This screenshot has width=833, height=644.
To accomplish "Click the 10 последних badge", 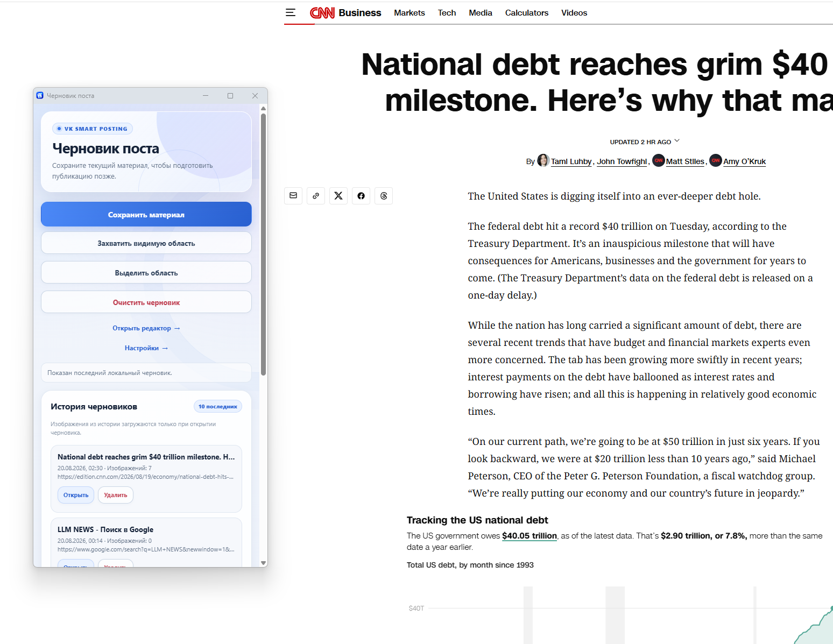I will tap(218, 407).
